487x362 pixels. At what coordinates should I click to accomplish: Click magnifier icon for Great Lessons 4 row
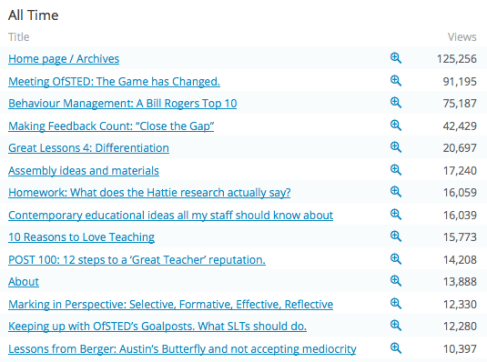tap(396, 147)
